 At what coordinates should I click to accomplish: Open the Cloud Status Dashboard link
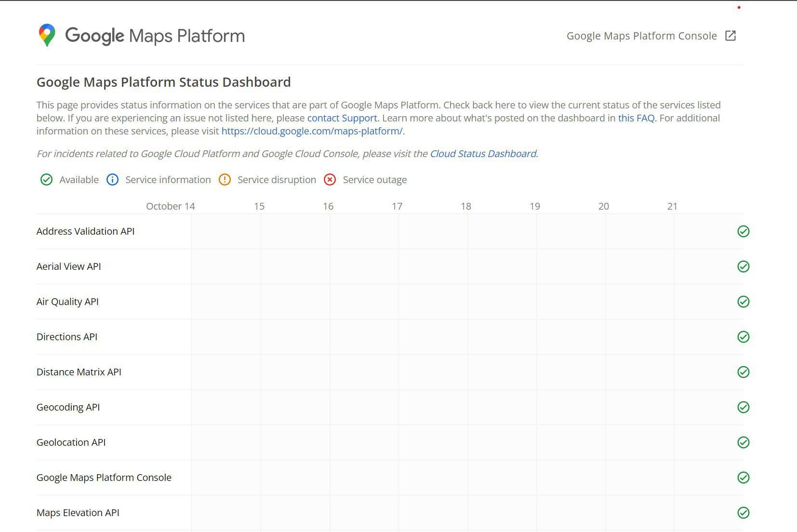click(x=483, y=154)
